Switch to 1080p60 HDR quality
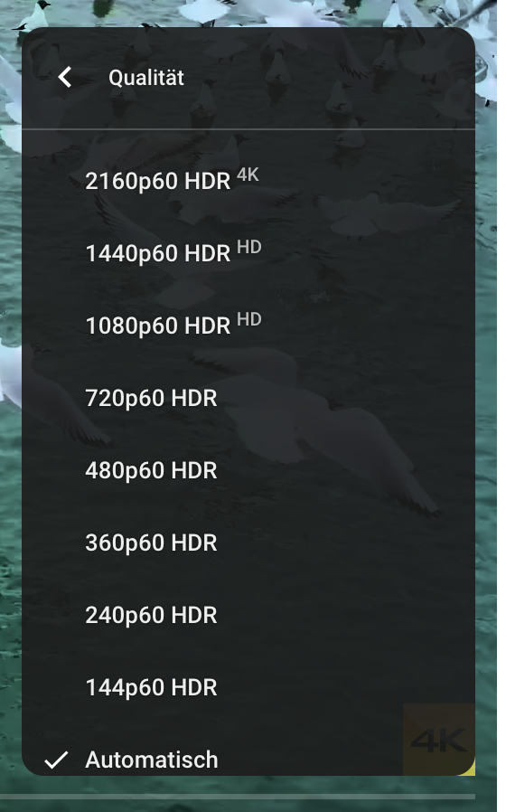This screenshot has height=812, width=506. pyautogui.click(x=248, y=326)
